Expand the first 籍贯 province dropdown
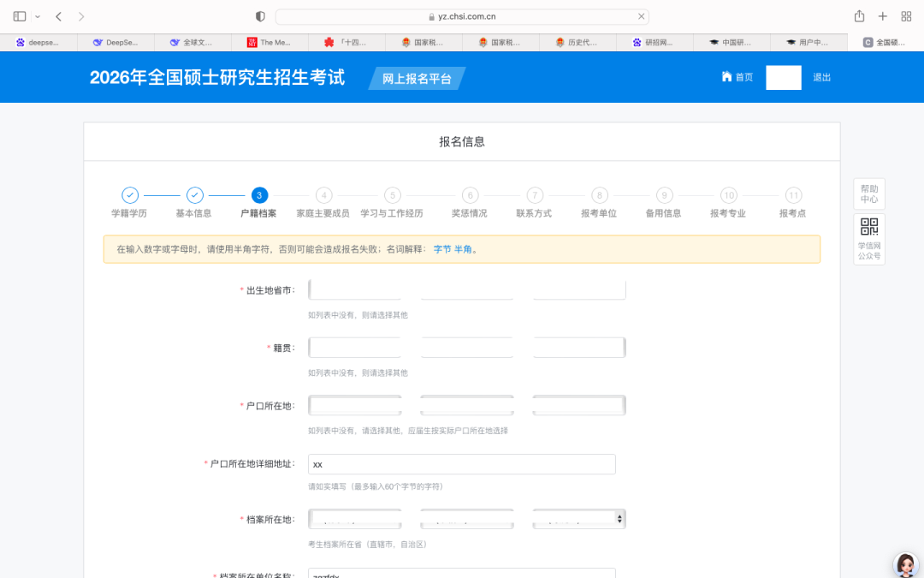924x578 pixels. [x=355, y=348]
